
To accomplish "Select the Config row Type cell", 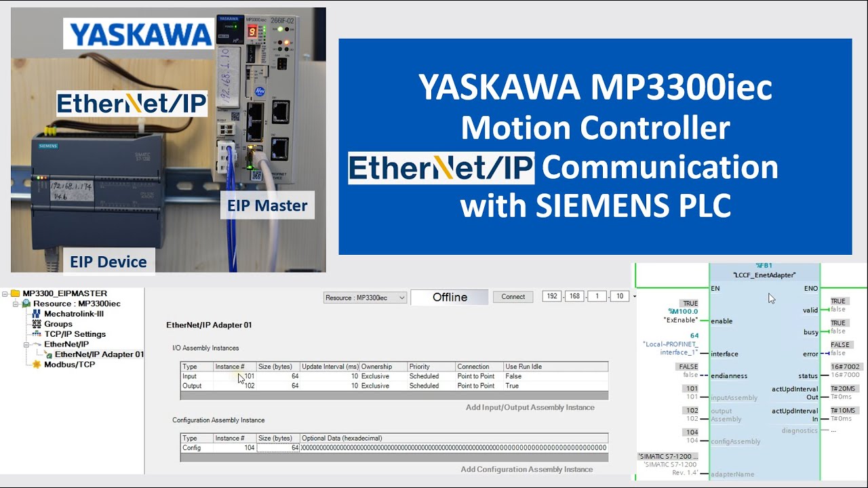I will tap(197, 448).
